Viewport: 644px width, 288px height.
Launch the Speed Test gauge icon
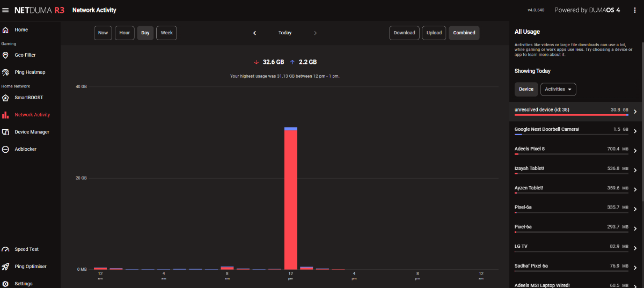(x=5, y=249)
